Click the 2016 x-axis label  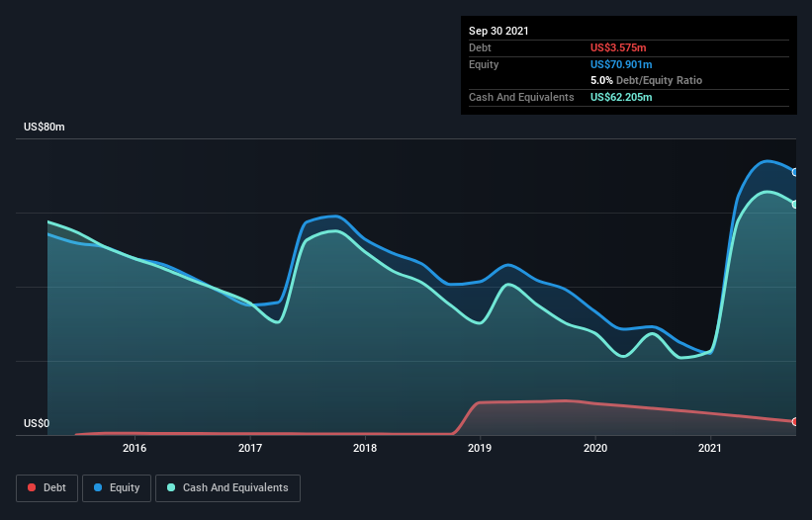[x=135, y=448]
